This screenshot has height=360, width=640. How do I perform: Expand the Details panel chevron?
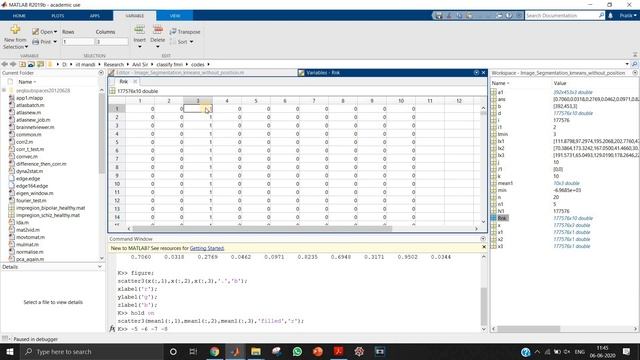click(x=100, y=267)
